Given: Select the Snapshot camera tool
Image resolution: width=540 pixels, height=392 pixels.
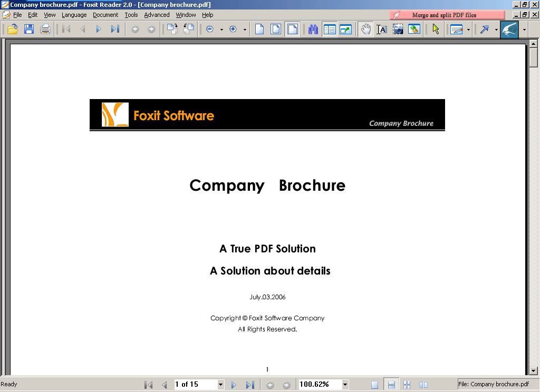Looking at the screenshot, I should pos(398,30).
